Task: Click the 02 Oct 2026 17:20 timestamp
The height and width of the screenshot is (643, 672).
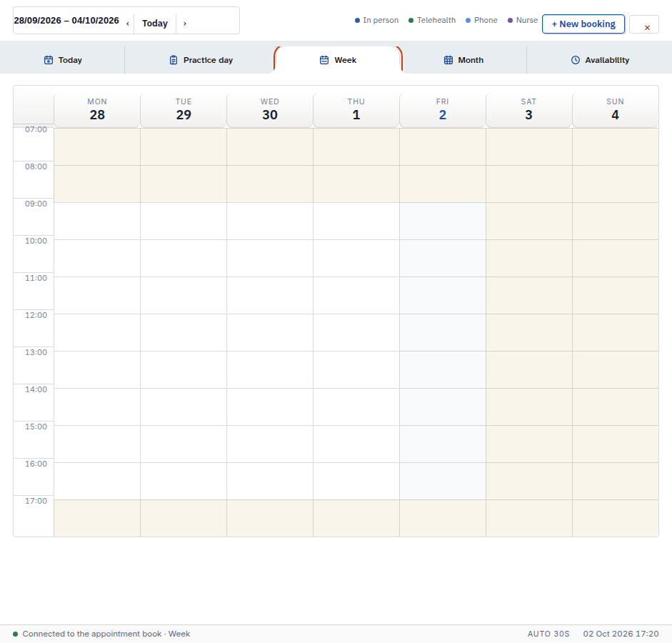Action: [621, 634]
